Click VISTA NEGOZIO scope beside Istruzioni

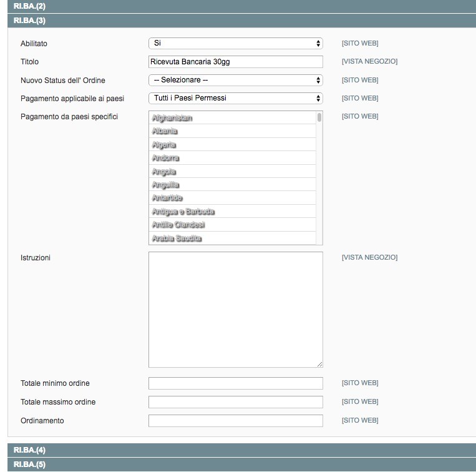(369, 258)
